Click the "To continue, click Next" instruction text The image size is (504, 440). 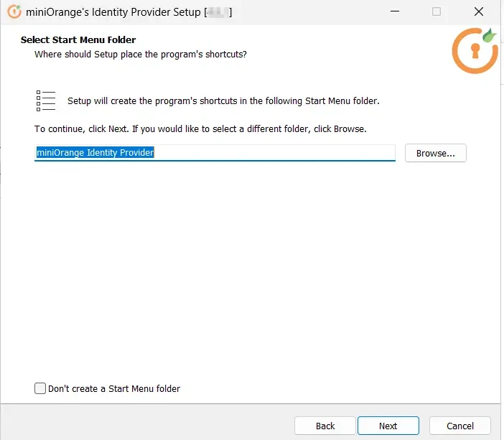(x=200, y=129)
